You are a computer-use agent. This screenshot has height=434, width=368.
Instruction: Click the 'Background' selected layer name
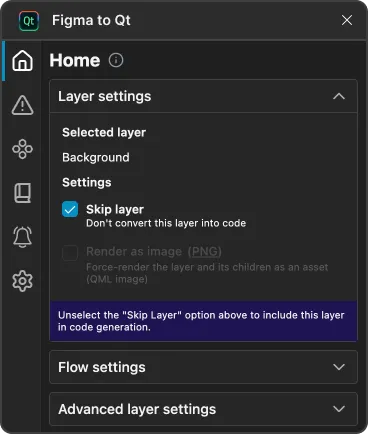click(96, 157)
